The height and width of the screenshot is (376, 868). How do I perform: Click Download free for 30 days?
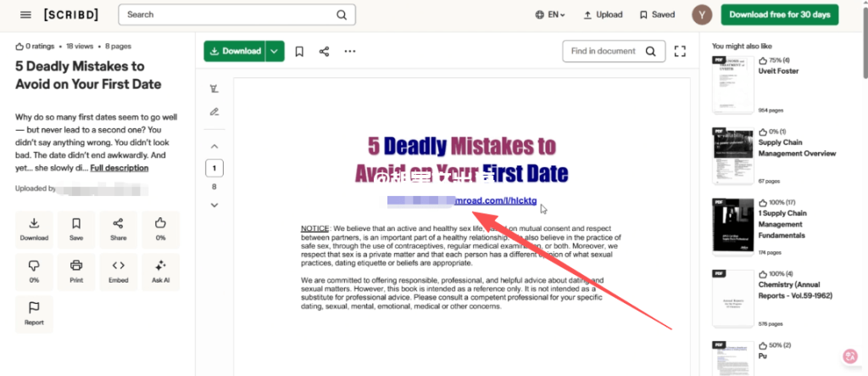point(780,15)
